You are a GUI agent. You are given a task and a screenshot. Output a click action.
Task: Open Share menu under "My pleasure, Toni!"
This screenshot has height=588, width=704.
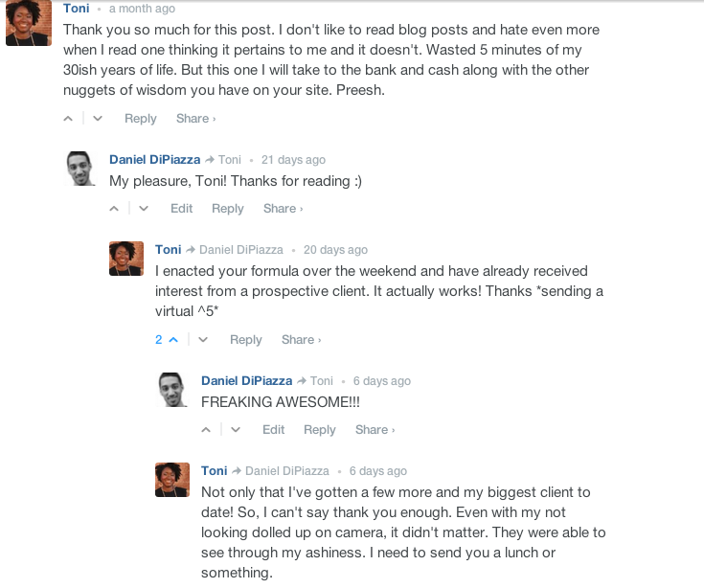283,209
